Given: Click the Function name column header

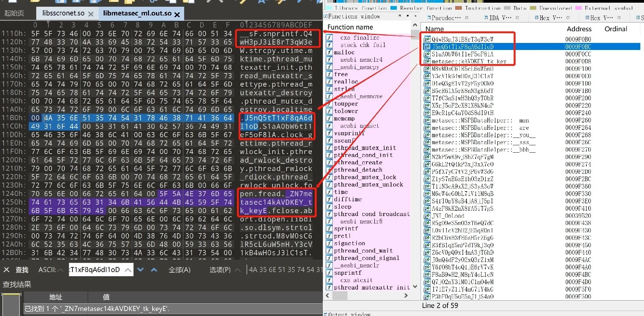Looking at the screenshot, I should tap(350, 27).
